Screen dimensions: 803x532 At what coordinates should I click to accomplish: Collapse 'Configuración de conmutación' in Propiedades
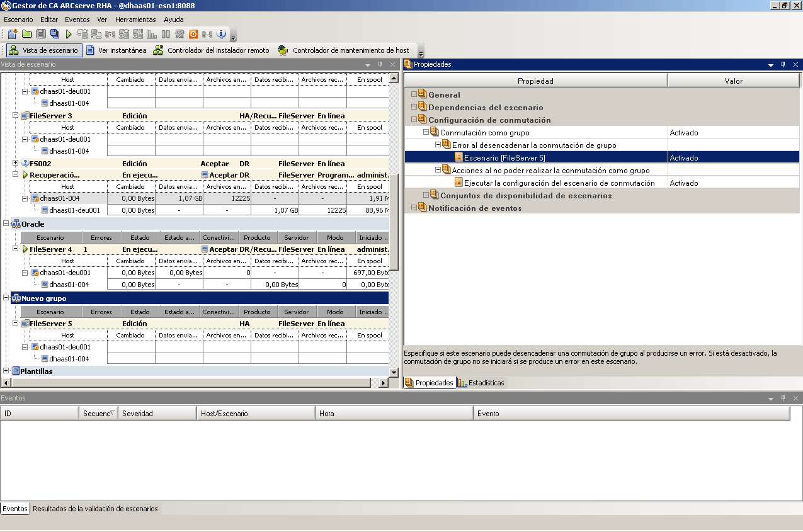click(414, 120)
